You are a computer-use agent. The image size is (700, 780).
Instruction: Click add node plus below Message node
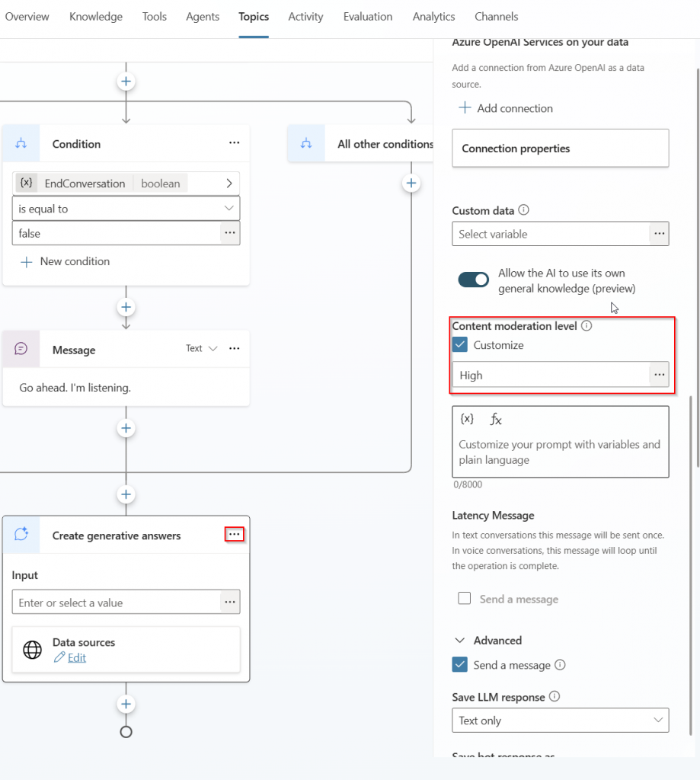126,428
